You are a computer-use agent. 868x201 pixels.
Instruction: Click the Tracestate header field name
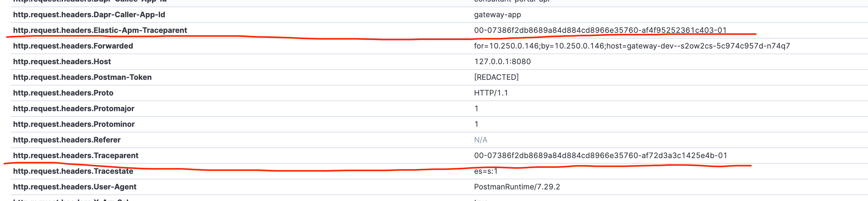point(73,171)
